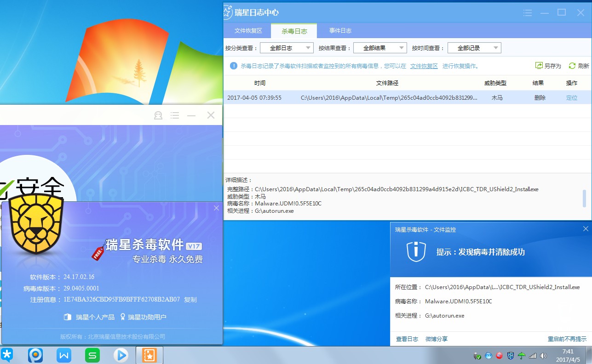Screen dimensions: 592x364
Task: Click the blue round tray icon
Action: tap(489, 356)
